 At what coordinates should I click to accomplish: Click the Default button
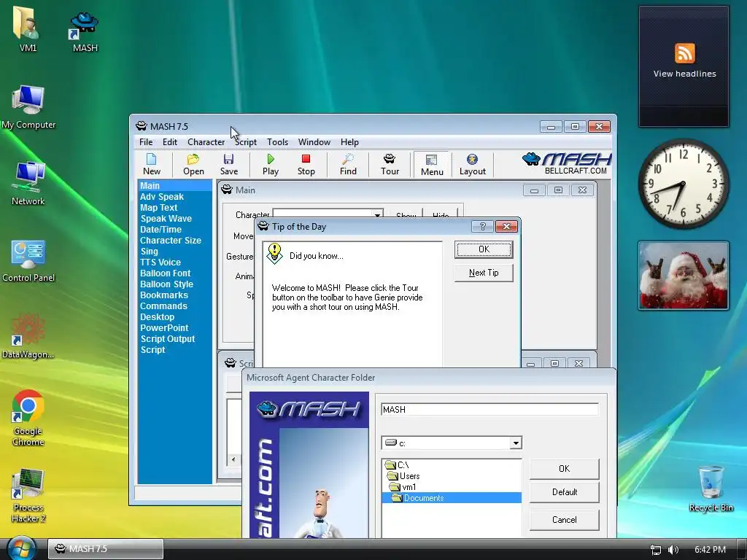(564, 492)
